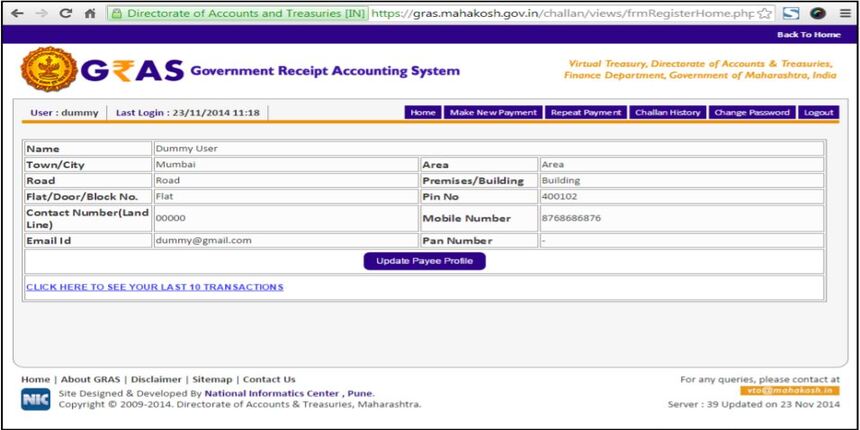Image resolution: width=860 pixels, height=430 pixels.
Task: Click Pan Number label cell
Action: (479, 240)
